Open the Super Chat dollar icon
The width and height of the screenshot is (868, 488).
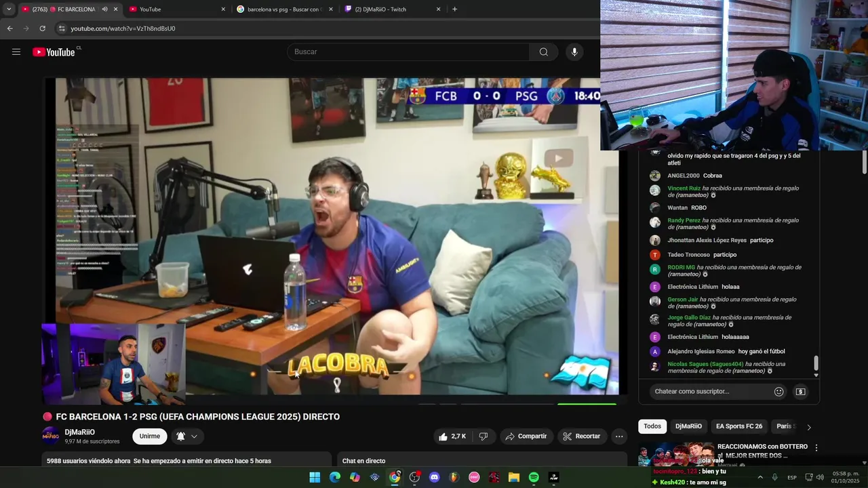pos(800,391)
